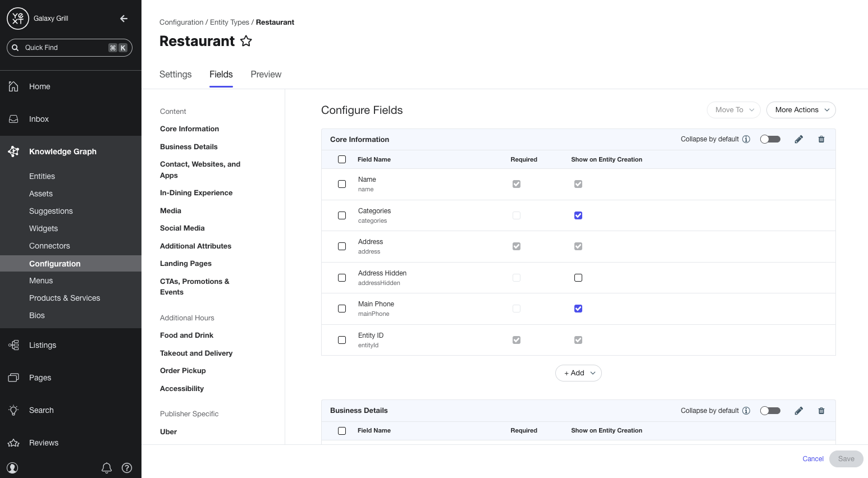Uncheck Show on Entity Creation for Main Phone
The image size is (868, 478).
[x=578, y=309]
